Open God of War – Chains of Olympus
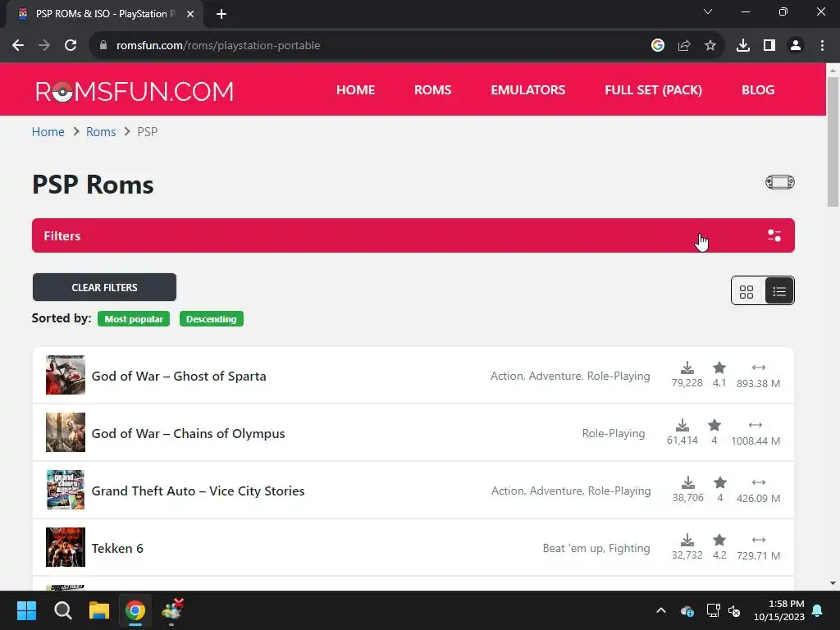840x630 pixels. [x=188, y=433]
